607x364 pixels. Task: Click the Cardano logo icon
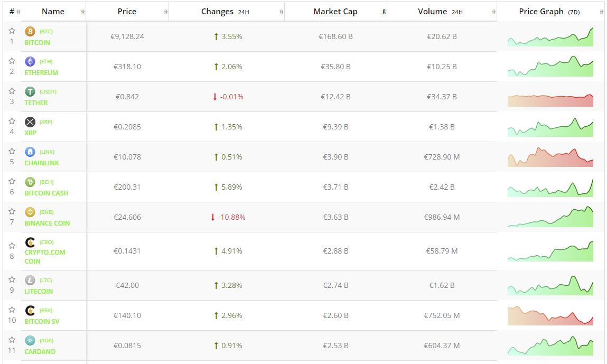[x=30, y=340]
